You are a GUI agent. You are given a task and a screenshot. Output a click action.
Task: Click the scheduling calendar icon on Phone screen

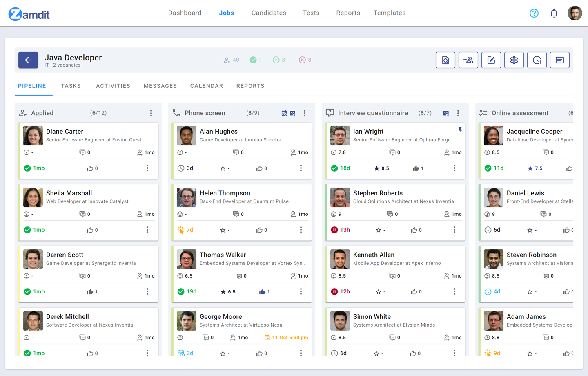[284, 113]
